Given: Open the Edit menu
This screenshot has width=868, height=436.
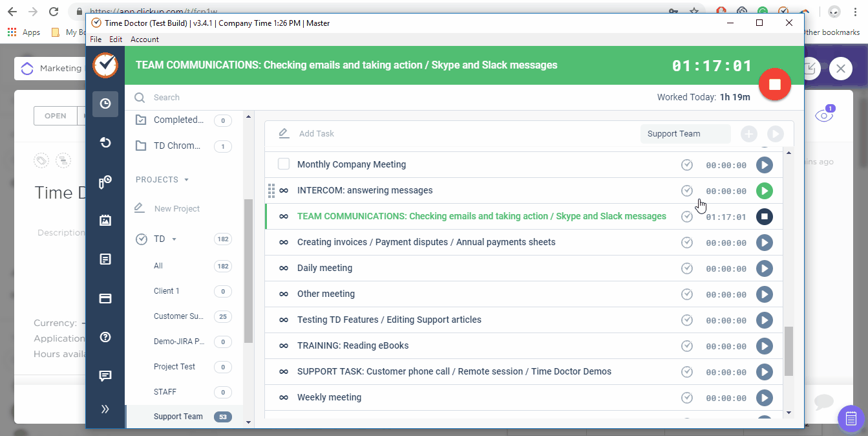Looking at the screenshot, I should 116,39.
